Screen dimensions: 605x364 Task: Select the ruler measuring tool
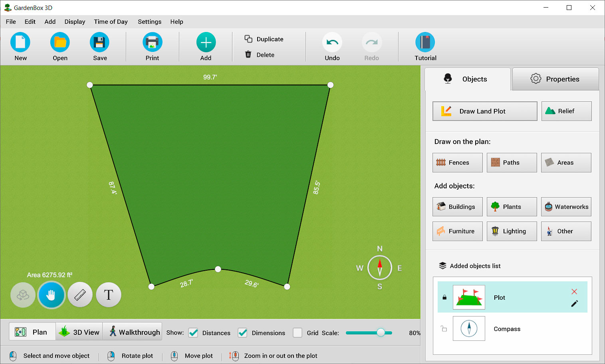click(x=80, y=295)
